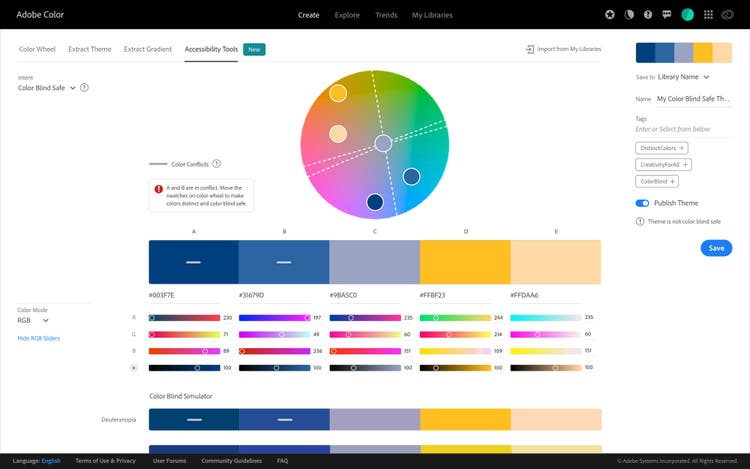This screenshot has width=750, height=469.
Task: Edit the theme Name field
Action: coord(694,99)
